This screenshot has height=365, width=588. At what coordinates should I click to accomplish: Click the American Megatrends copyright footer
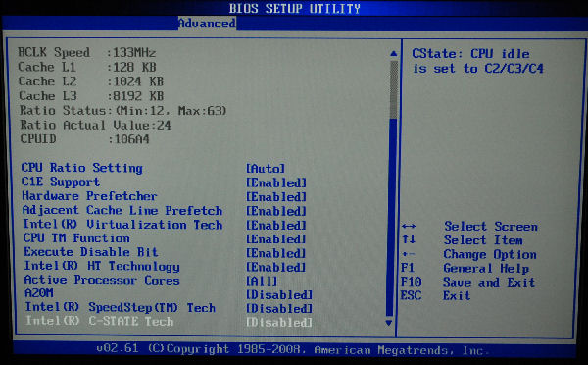[x=293, y=349]
